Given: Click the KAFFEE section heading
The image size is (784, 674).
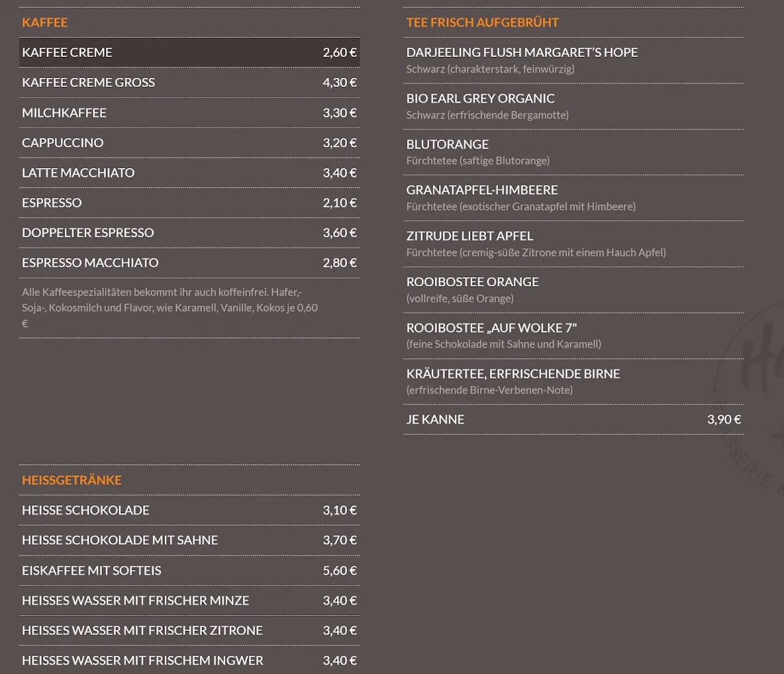Looking at the screenshot, I should (x=45, y=22).
